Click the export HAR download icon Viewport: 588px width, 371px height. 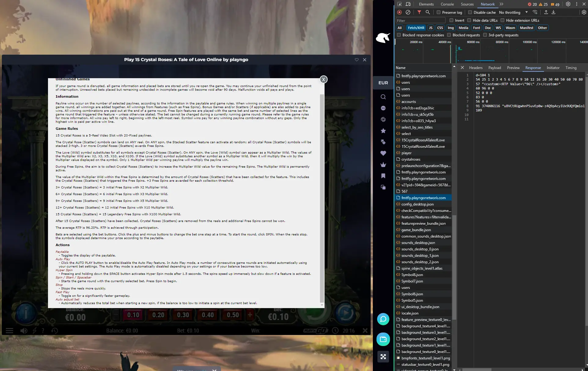553,12
